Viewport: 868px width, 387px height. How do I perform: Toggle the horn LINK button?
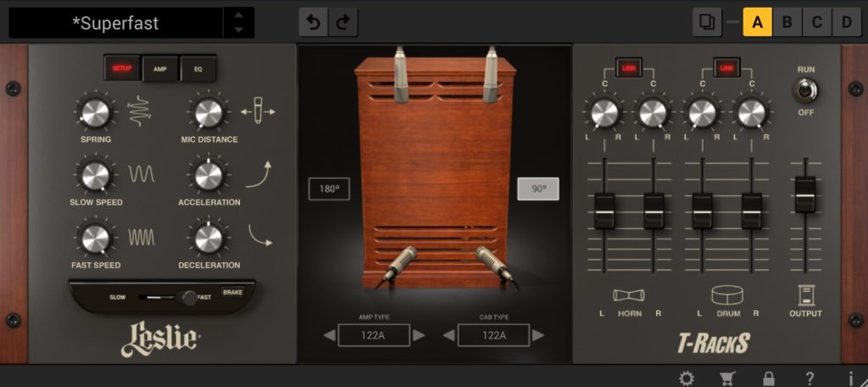[x=628, y=67]
